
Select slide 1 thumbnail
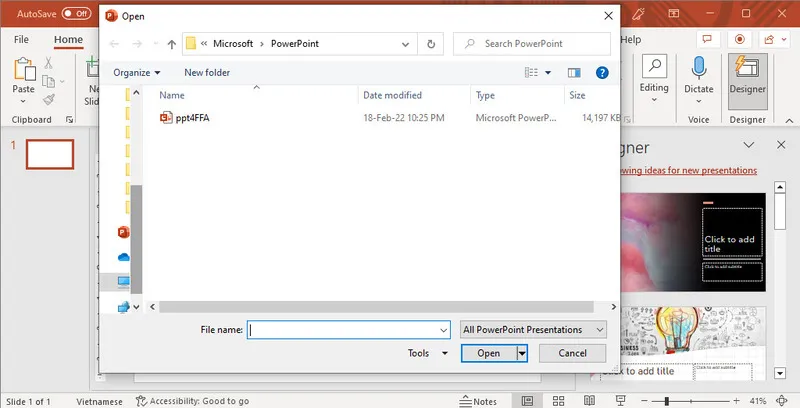tap(50, 154)
